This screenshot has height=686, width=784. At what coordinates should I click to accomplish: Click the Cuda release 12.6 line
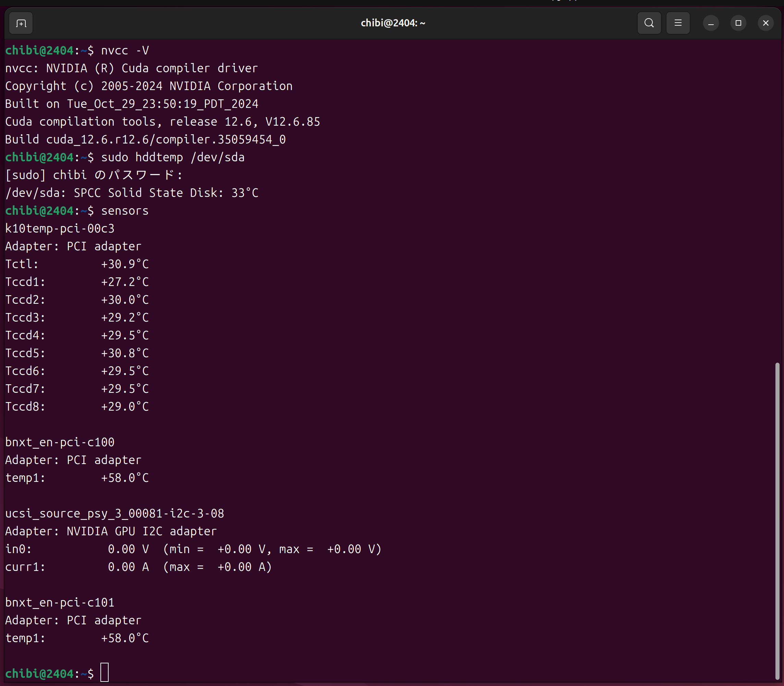(162, 122)
